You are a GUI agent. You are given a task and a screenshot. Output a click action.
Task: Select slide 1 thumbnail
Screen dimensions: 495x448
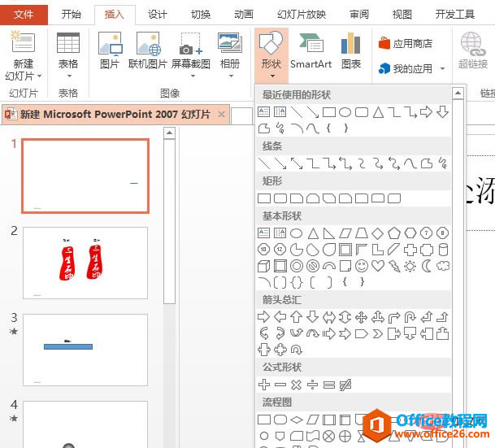[85, 176]
